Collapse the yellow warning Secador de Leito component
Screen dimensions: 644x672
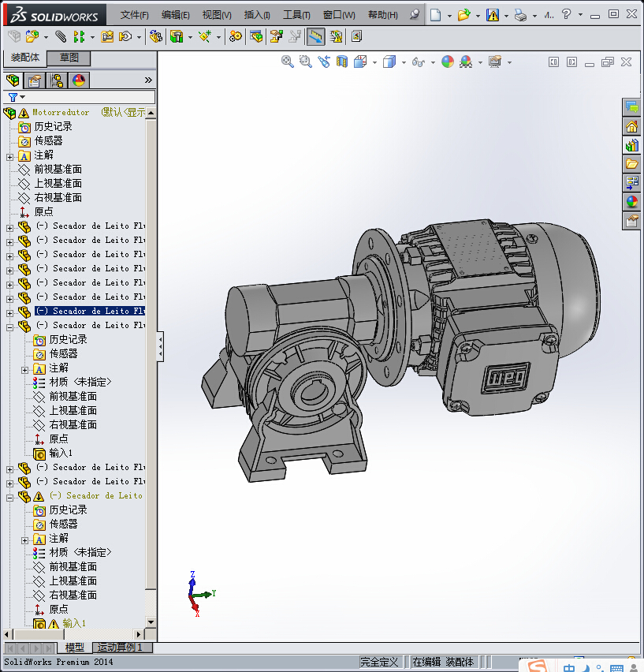tap(9, 496)
